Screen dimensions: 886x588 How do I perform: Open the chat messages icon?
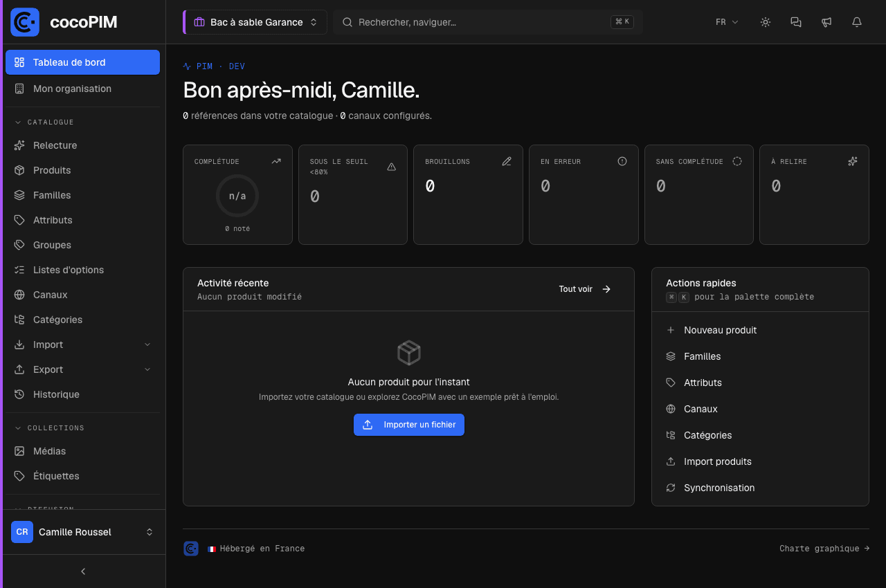(x=796, y=22)
